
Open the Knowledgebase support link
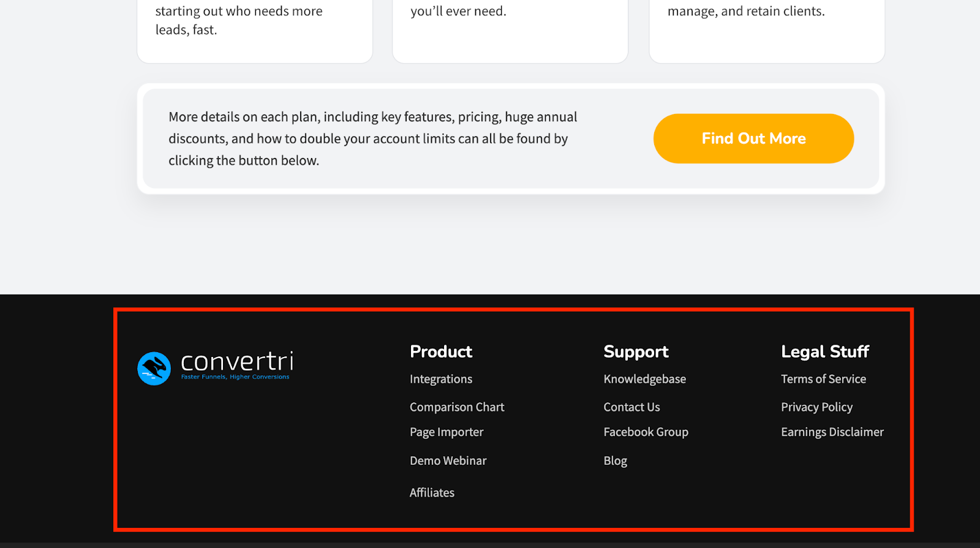(644, 379)
